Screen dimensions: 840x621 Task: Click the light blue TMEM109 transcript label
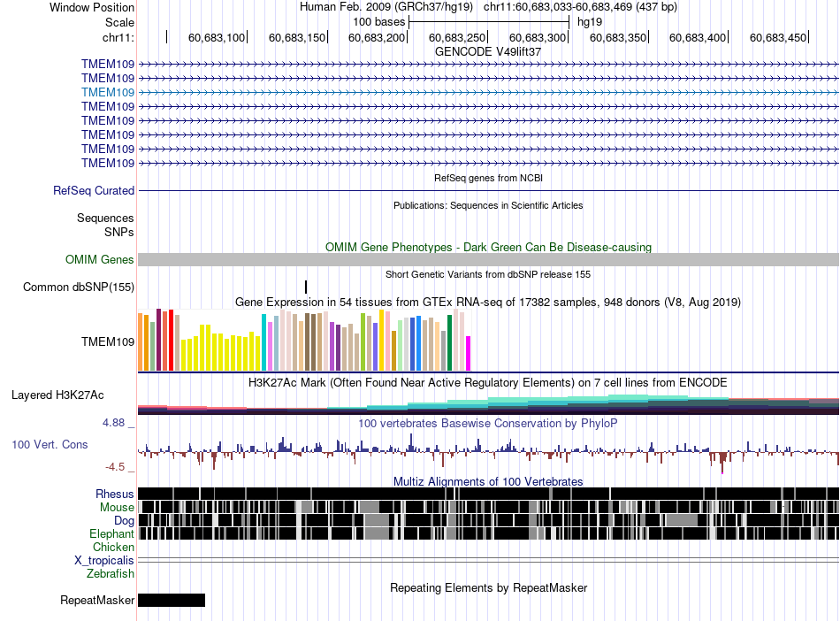(x=108, y=92)
